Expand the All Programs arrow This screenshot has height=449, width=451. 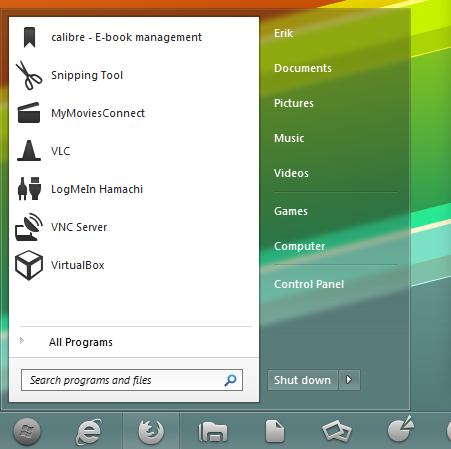pos(22,340)
